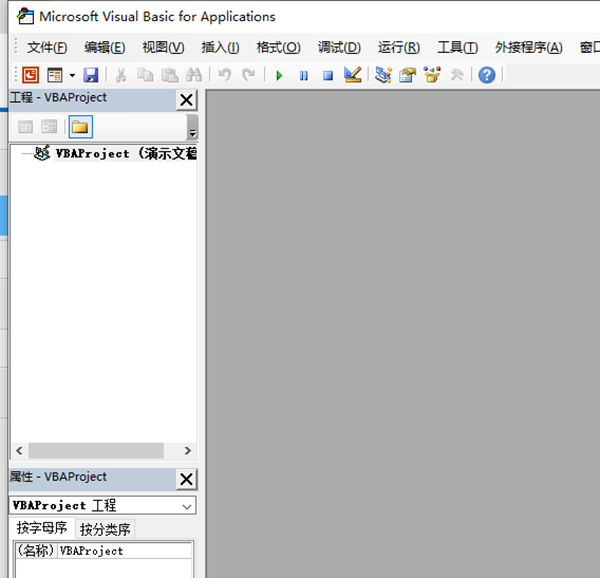Viewport: 600px width, 578px height.
Task: Close the 工程 - VBAProject panel
Action: [x=186, y=99]
